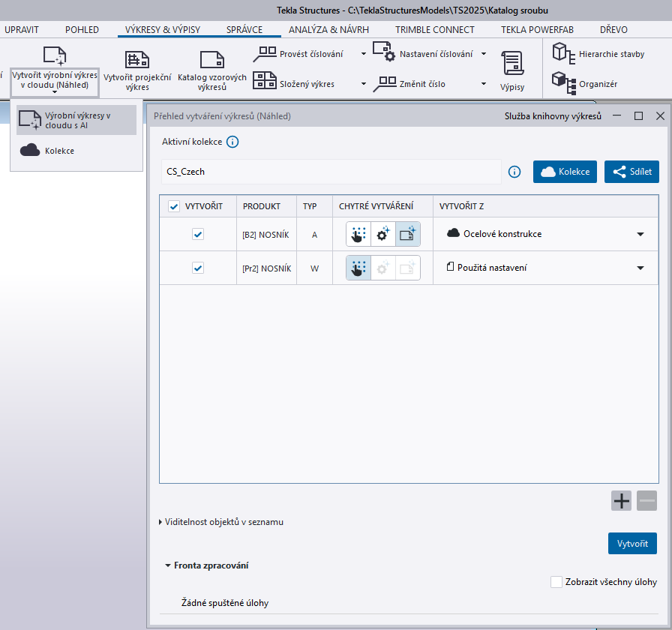Click manual selection icon in Pr2 NOSNÍK row
Image resolution: width=672 pixels, height=630 pixels.
(358, 268)
